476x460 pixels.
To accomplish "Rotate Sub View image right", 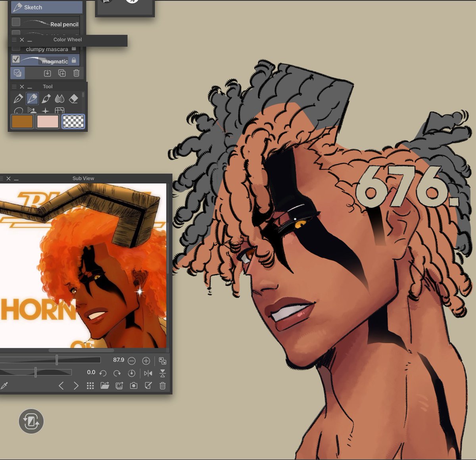I will [x=117, y=373].
